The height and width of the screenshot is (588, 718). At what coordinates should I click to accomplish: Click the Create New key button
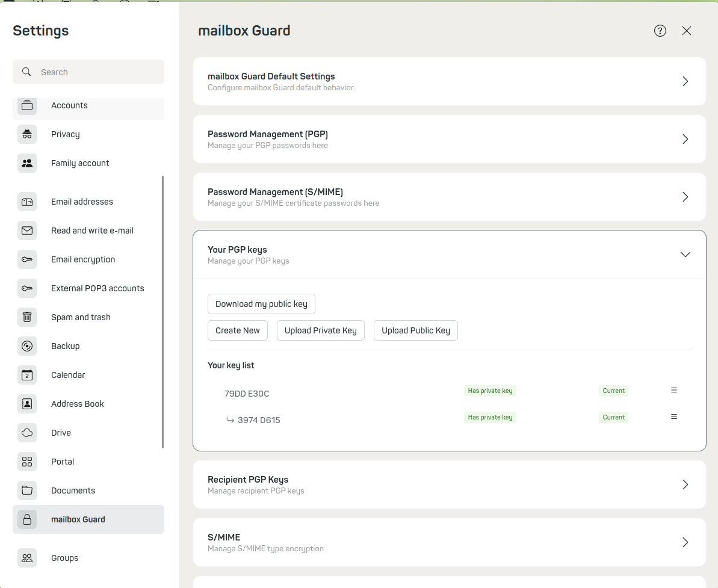pos(238,330)
